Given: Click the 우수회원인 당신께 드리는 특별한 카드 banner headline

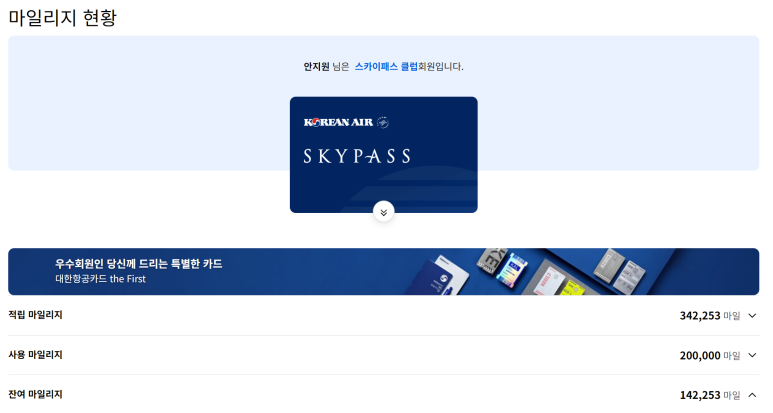Looking at the screenshot, I should coord(139,264).
